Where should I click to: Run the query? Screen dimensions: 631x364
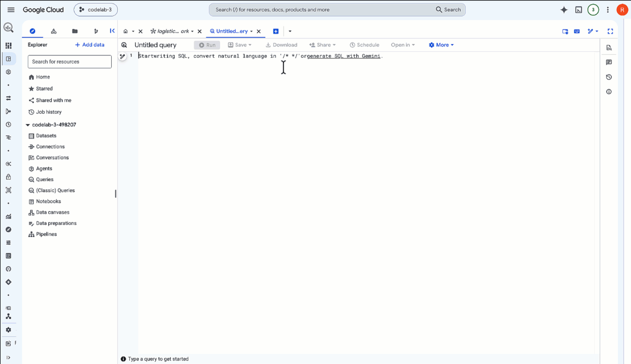(207, 45)
